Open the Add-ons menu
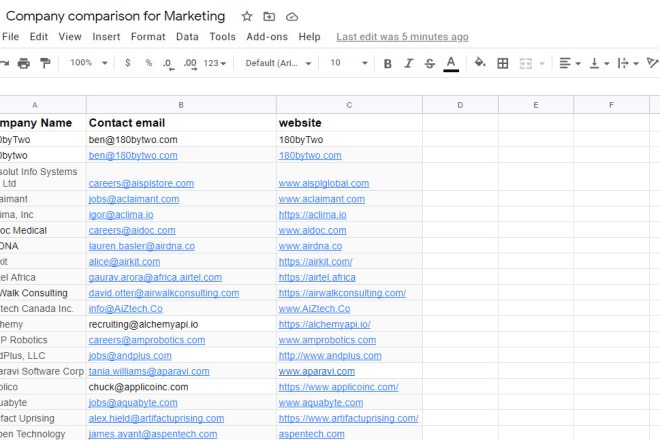The height and width of the screenshot is (440, 660). click(267, 37)
